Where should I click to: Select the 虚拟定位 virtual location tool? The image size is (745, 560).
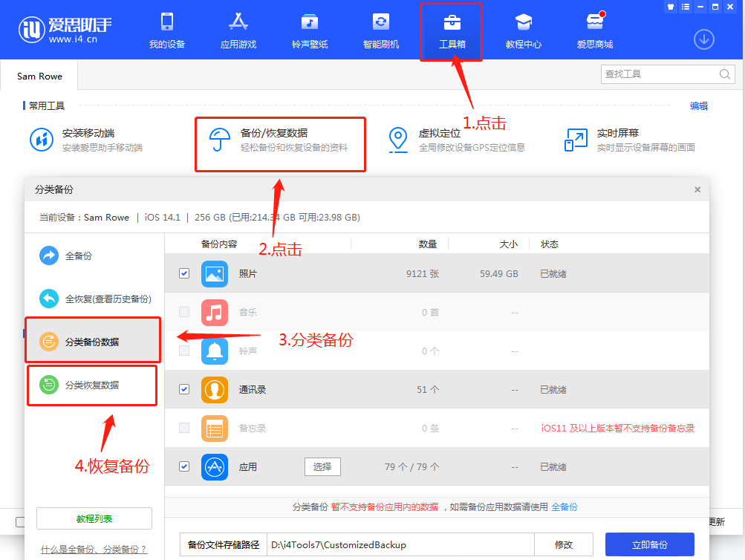pos(398,140)
